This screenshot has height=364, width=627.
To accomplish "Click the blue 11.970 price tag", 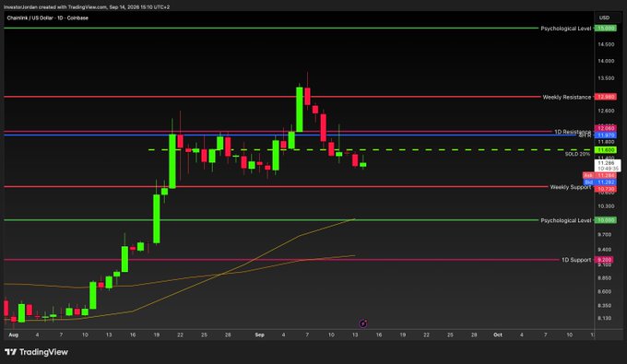I will 606,135.
